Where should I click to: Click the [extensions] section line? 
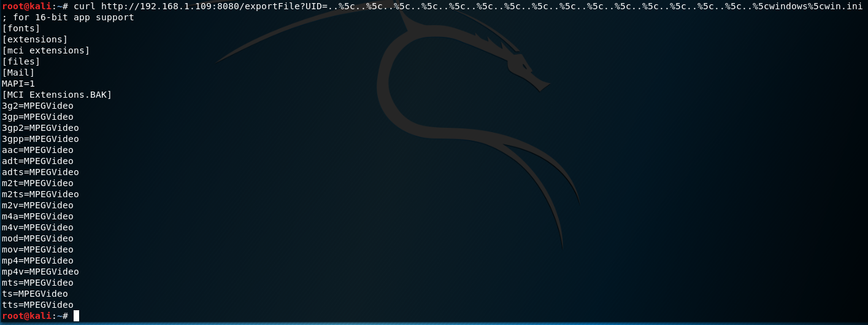tap(35, 39)
